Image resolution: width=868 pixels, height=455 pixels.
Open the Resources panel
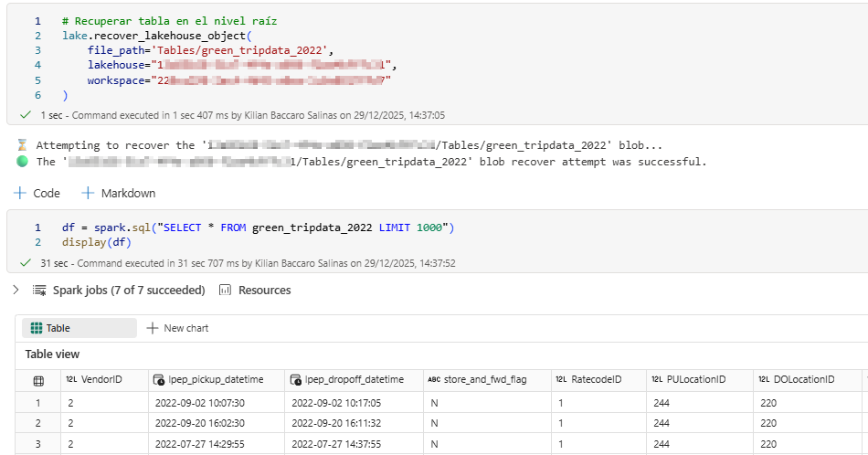264,290
